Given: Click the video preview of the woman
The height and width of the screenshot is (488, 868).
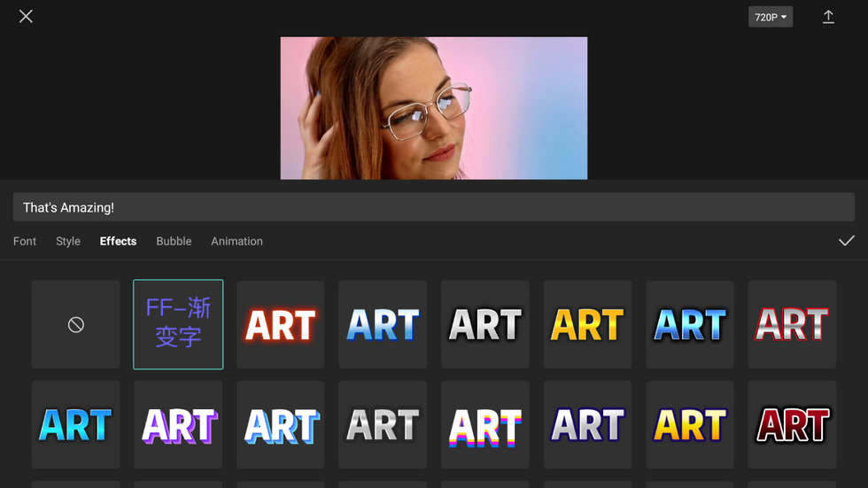Looking at the screenshot, I should (x=434, y=108).
